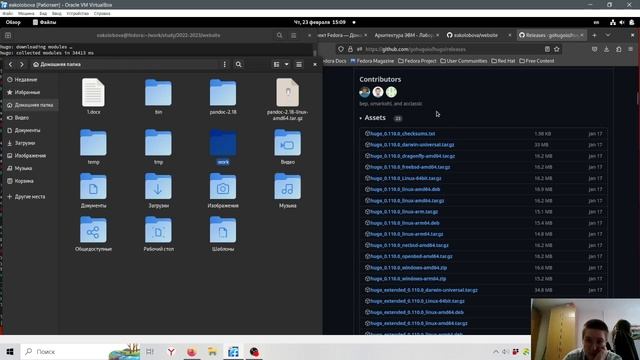Open Files hamburger menu

pos(299,64)
